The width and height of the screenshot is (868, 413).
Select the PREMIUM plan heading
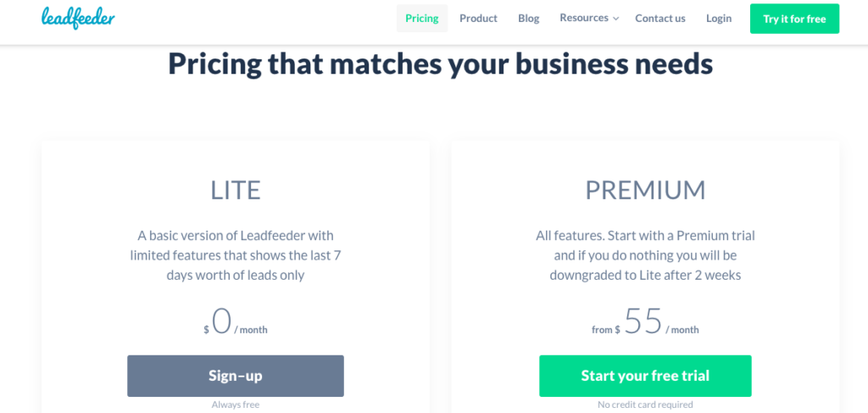(x=645, y=191)
